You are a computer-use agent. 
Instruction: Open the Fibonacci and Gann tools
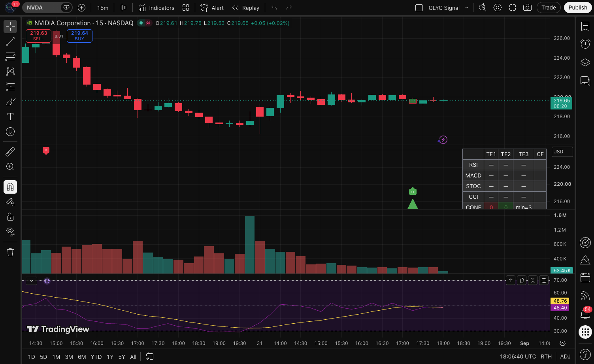tap(10, 57)
